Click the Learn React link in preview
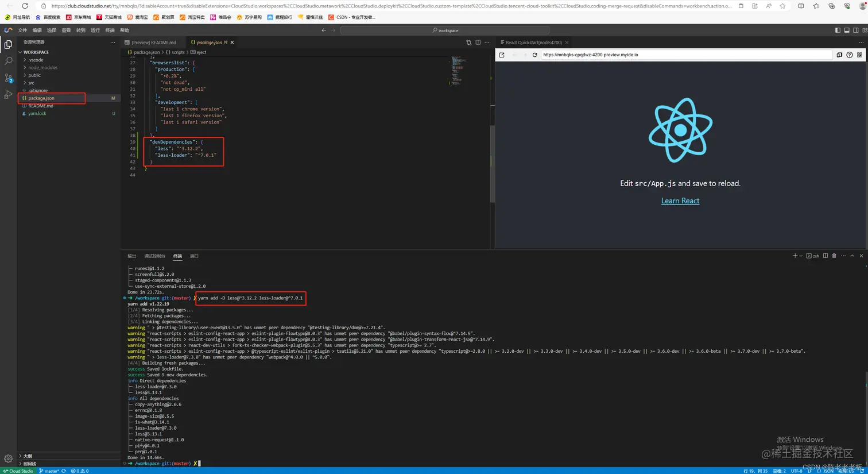Screen dimensions: 868x474 coord(680,201)
